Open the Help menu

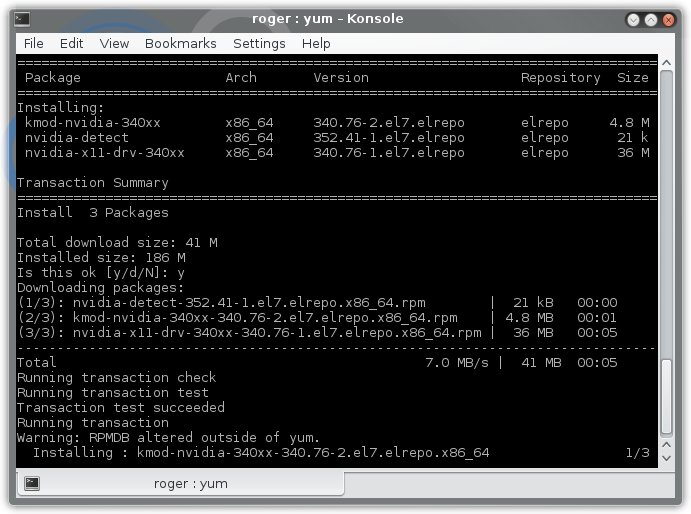point(316,44)
